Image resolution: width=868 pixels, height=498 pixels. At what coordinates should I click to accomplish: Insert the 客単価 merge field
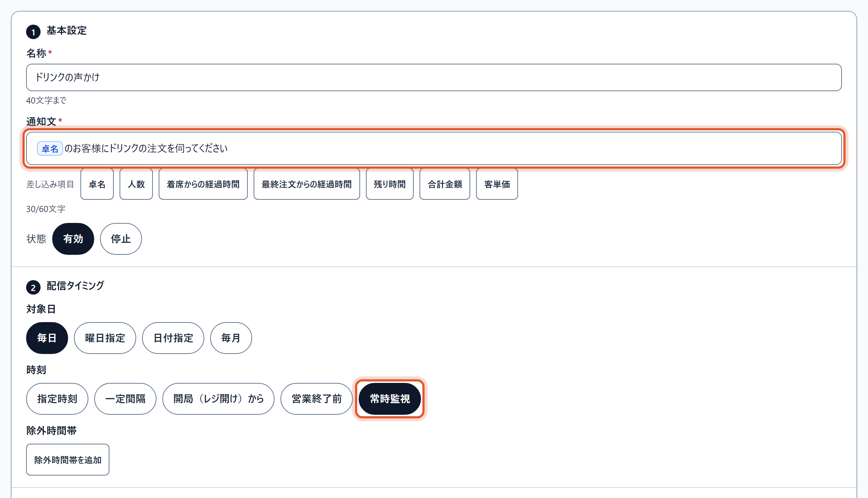click(497, 184)
